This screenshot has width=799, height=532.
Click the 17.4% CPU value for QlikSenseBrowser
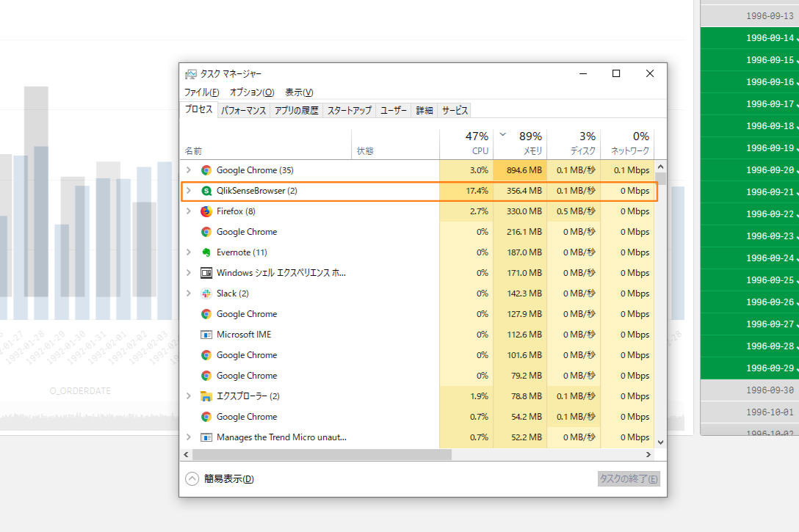point(477,191)
